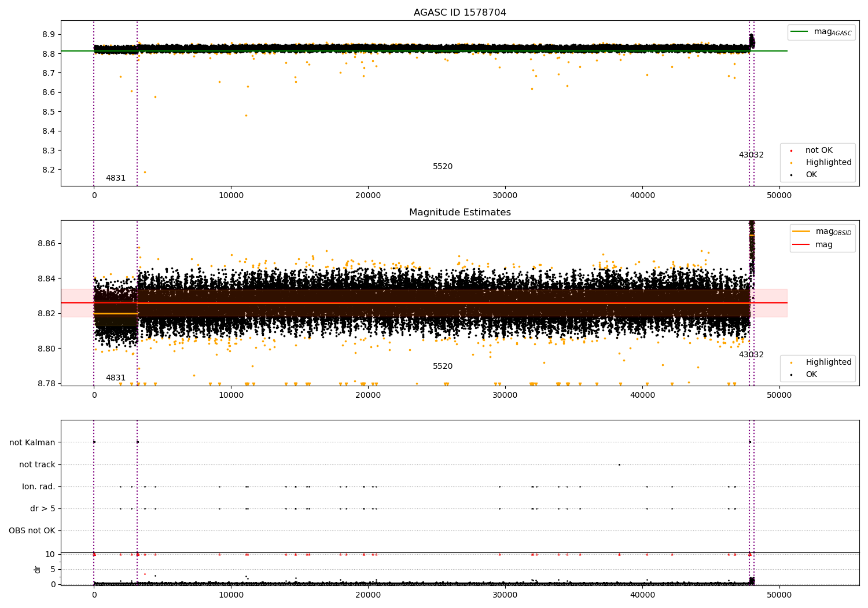
Task: Click the 20000 x-tick of Magnitude Estimates plot
Action: tap(368, 395)
